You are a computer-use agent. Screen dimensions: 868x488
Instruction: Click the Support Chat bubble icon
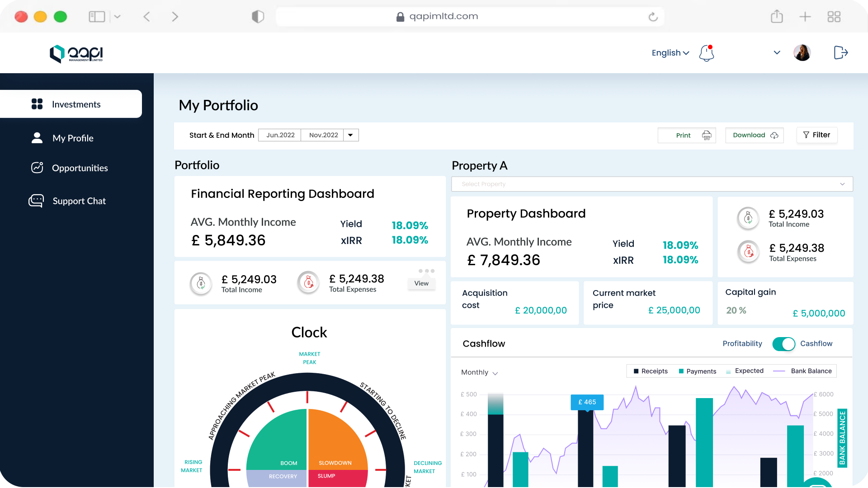(36, 201)
